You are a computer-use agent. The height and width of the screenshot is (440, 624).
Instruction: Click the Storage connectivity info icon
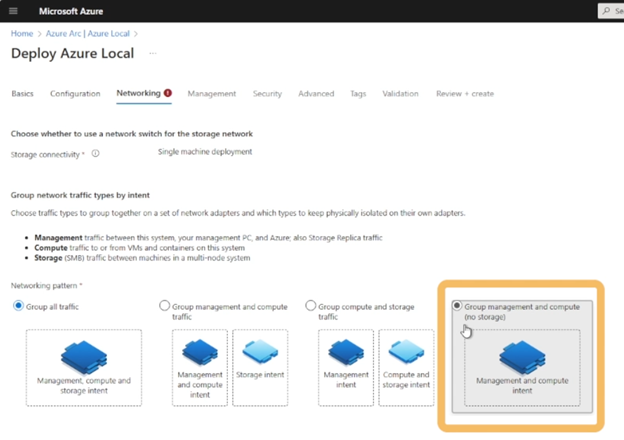tap(96, 153)
